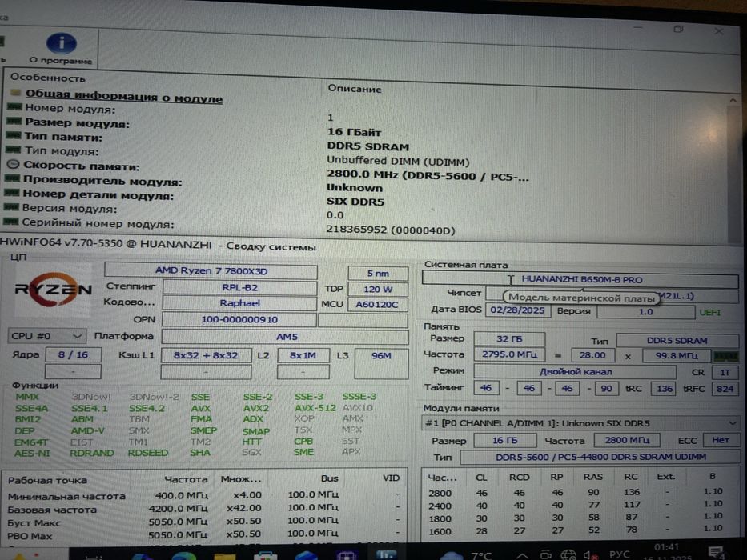Click the 'AVX-512' feature label
Viewport: 747px width, 560px height.
[315, 408]
